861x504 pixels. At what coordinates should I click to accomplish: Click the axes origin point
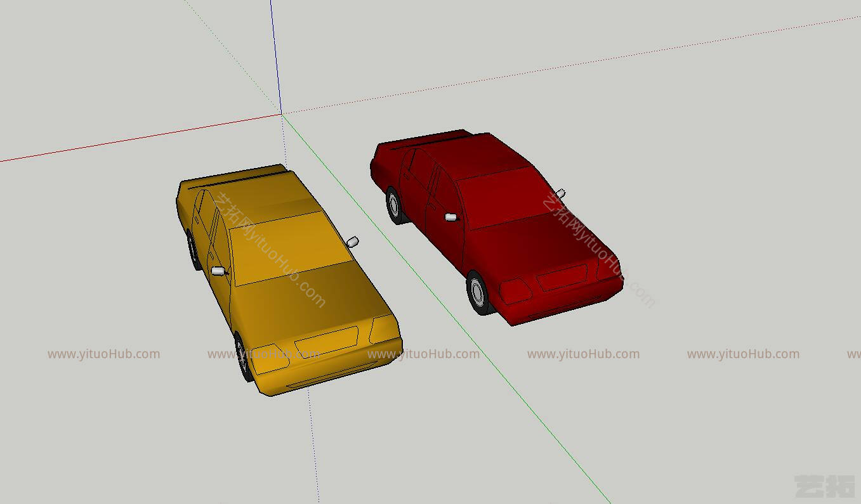282,113
